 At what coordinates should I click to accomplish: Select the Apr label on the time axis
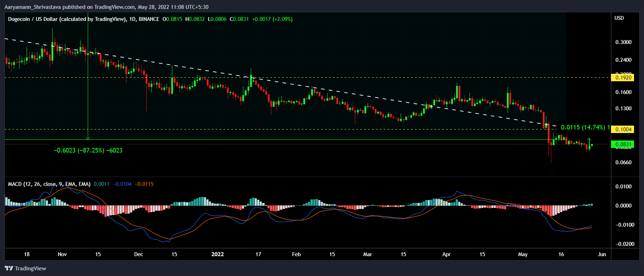pos(446,254)
